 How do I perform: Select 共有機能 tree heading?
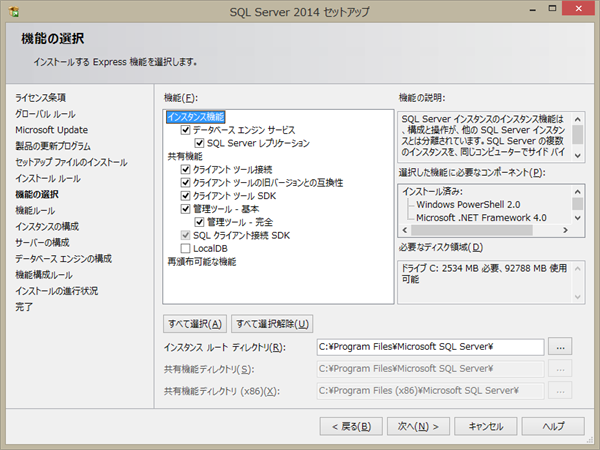pos(185,156)
